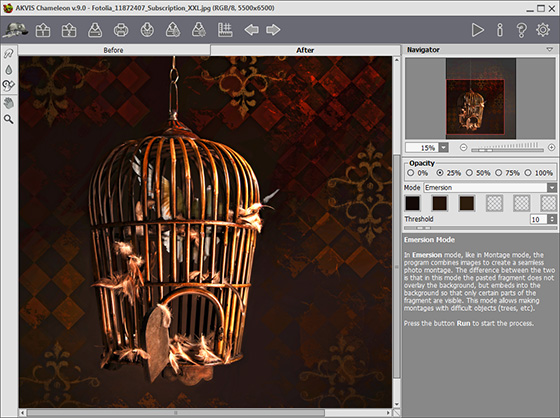Image resolution: width=560 pixels, height=418 pixels.
Task: Redo with the right arrow
Action: point(273,30)
